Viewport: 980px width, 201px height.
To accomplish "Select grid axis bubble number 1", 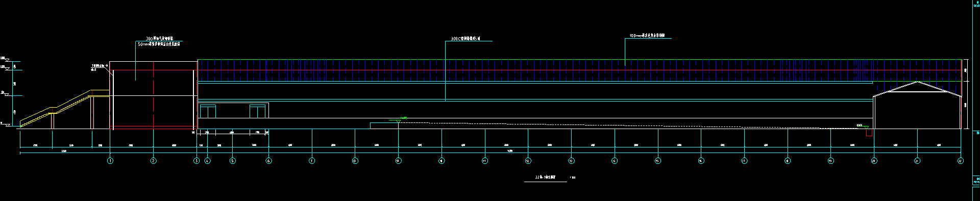I will pyautogui.click(x=110, y=161).
